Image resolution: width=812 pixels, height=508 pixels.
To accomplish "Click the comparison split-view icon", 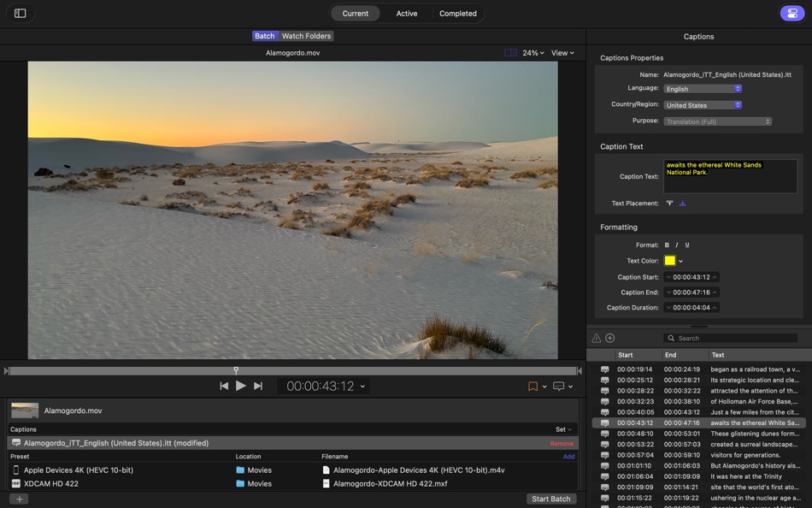I will (510, 53).
